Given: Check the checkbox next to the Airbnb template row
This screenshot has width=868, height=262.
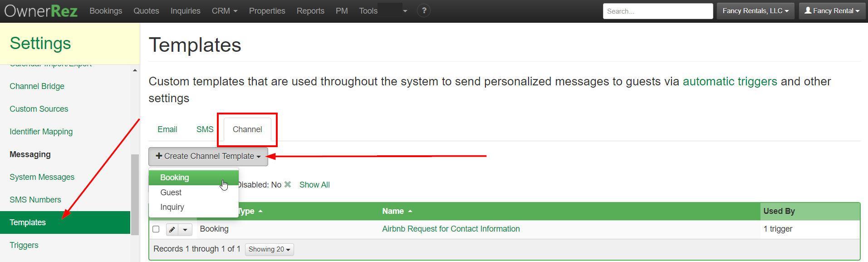Looking at the screenshot, I should [x=156, y=229].
